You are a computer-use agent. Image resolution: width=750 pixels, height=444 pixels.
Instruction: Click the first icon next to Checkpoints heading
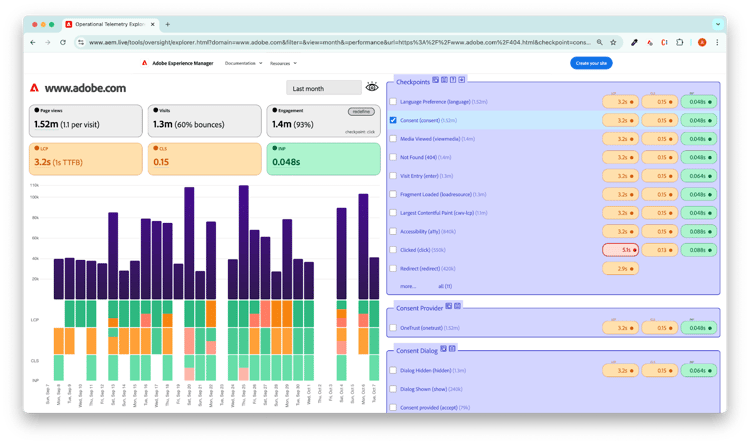(436, 79)
